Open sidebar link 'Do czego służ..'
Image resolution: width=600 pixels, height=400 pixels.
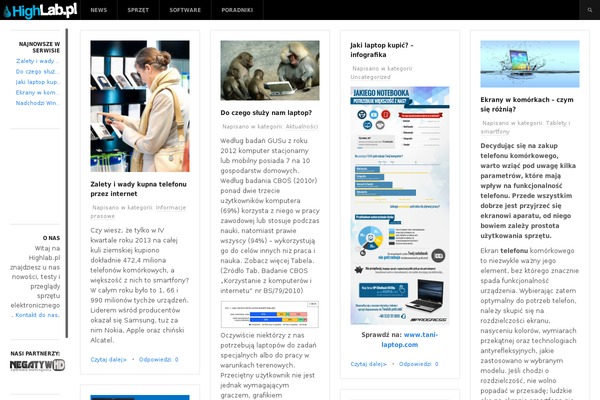click(38, 72)
